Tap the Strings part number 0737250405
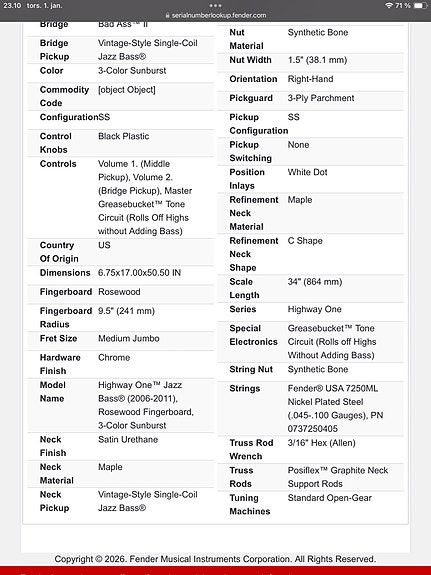 313,429
